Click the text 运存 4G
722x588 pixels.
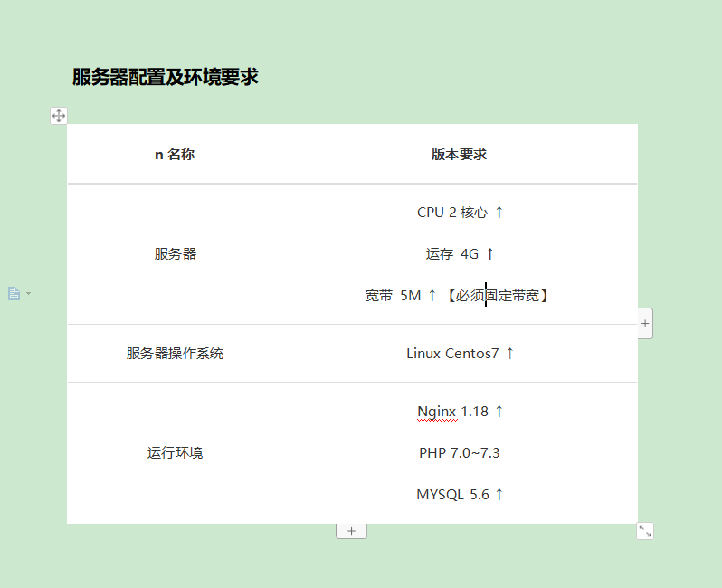[x=452, y=253]
